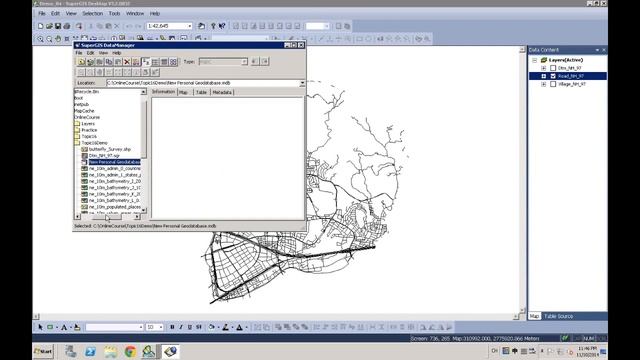Select the Layers folder in file tree
This screenshot has height=360, width=640.
[88, 124]
